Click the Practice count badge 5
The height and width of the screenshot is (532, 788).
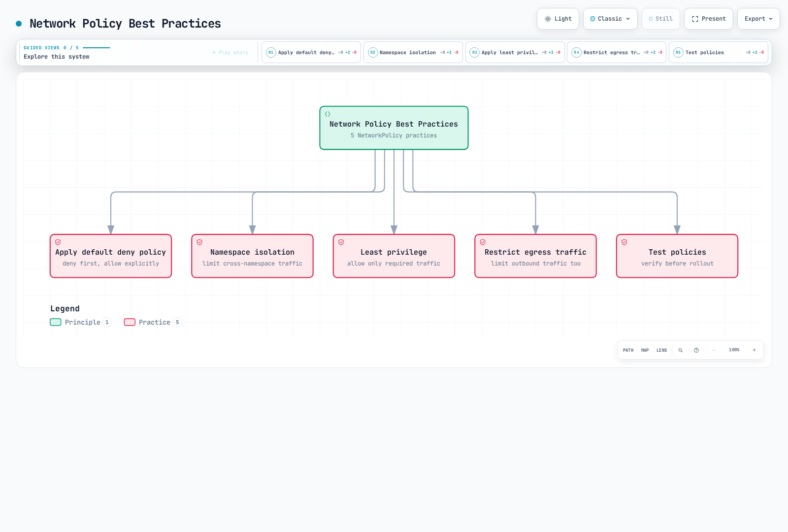coord(177,322)
